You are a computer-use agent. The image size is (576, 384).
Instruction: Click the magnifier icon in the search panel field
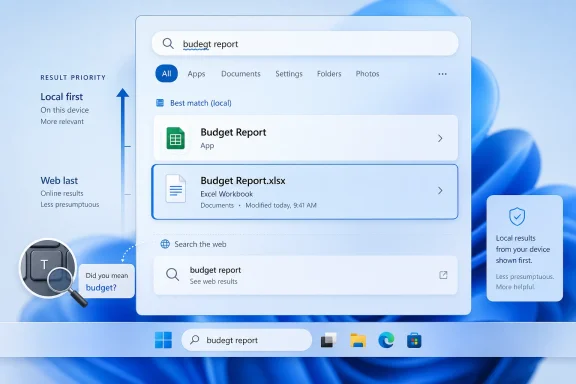coord(168,43)
